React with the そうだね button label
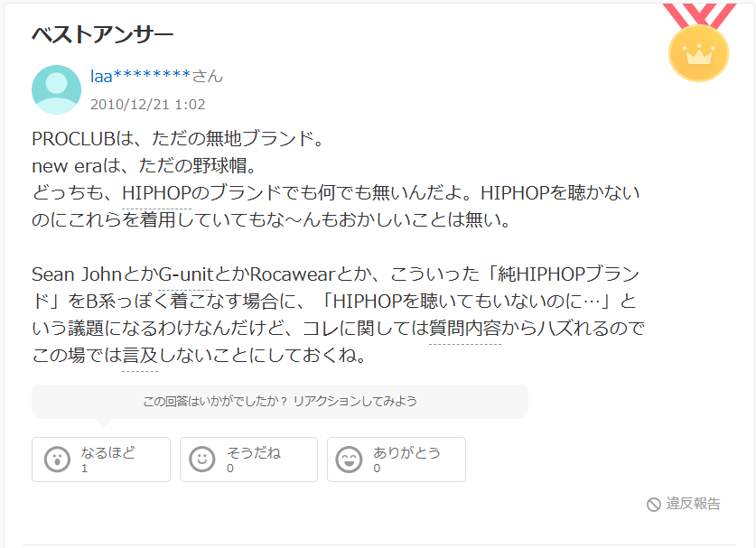Screen dimensions: 756x548 pos(254,452)
